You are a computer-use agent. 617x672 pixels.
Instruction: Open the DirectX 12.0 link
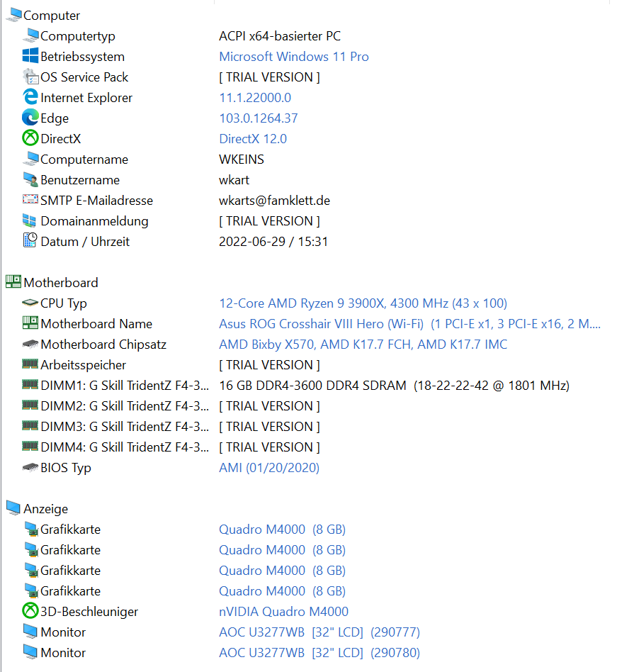coord(253,139)
